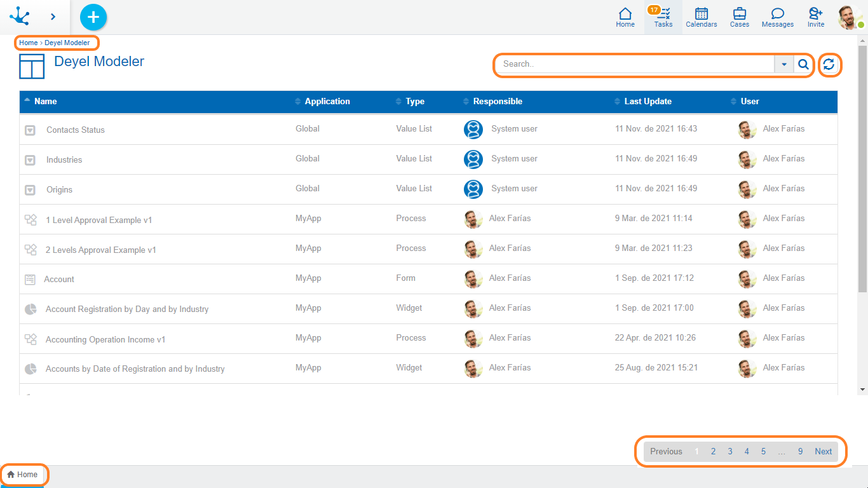
Task: Click the 1 Level Approval process icon
Action: click(31, 220)
